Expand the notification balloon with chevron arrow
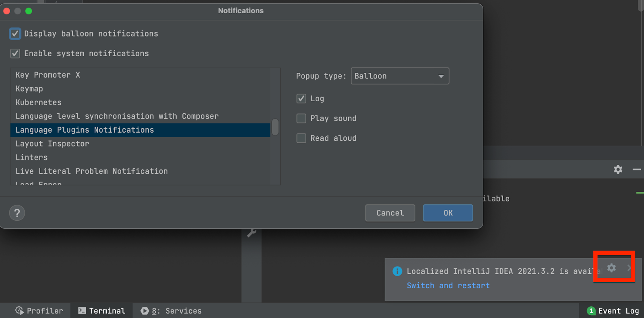The image size is (644, 318). 629,268
